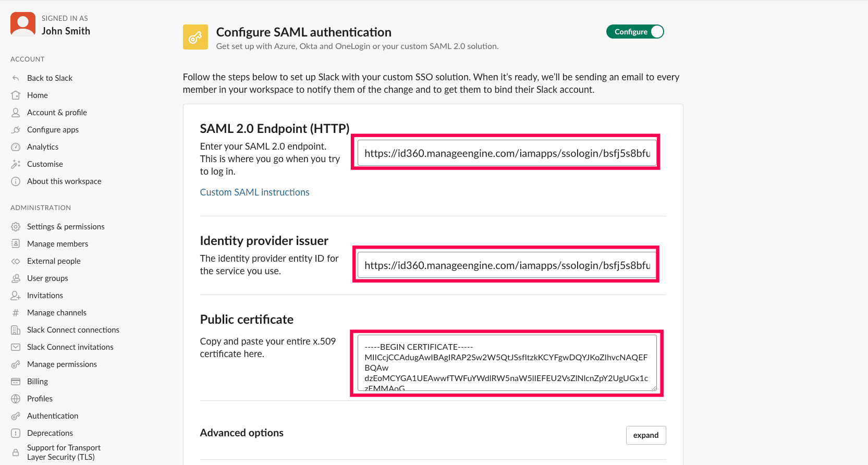The width and height of the screenshot is (868, 465).
Task: Click Back to Slack
Action: click(x=49, y=78)
